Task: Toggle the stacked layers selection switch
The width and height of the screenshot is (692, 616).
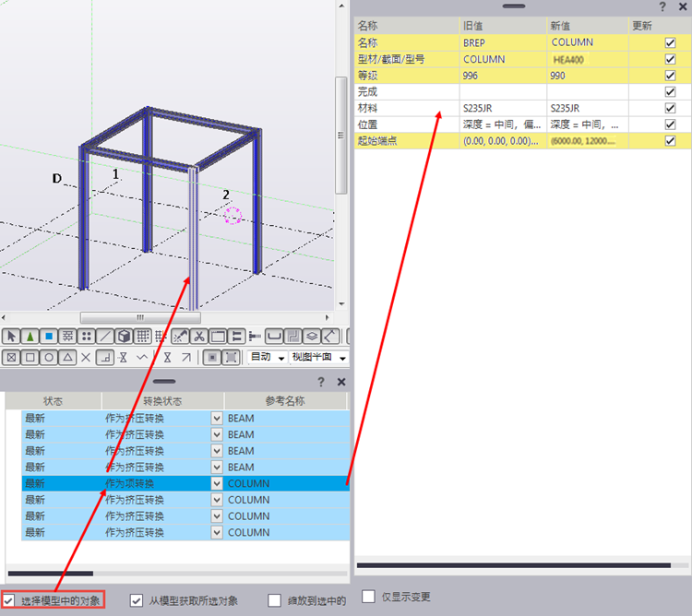Action: 312,337
